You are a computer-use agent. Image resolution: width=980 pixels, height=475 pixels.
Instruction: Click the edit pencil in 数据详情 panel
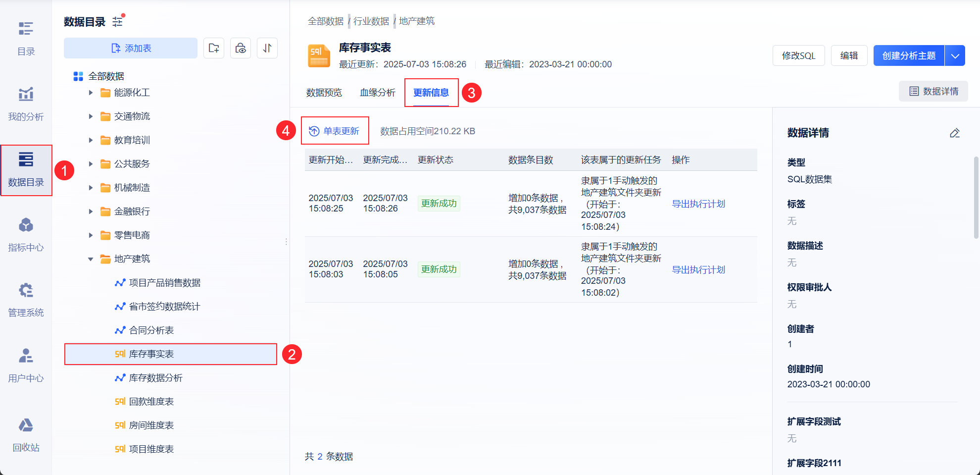coord(955,133)
